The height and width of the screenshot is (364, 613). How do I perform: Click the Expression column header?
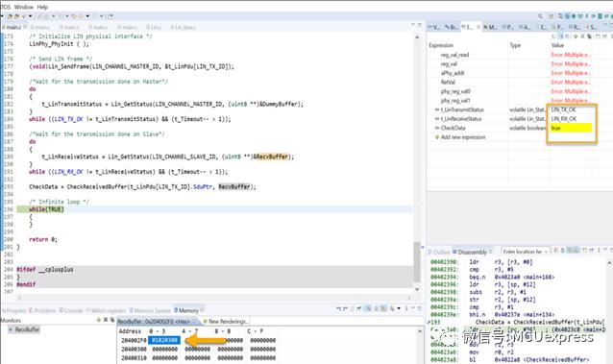pos(441,45)
